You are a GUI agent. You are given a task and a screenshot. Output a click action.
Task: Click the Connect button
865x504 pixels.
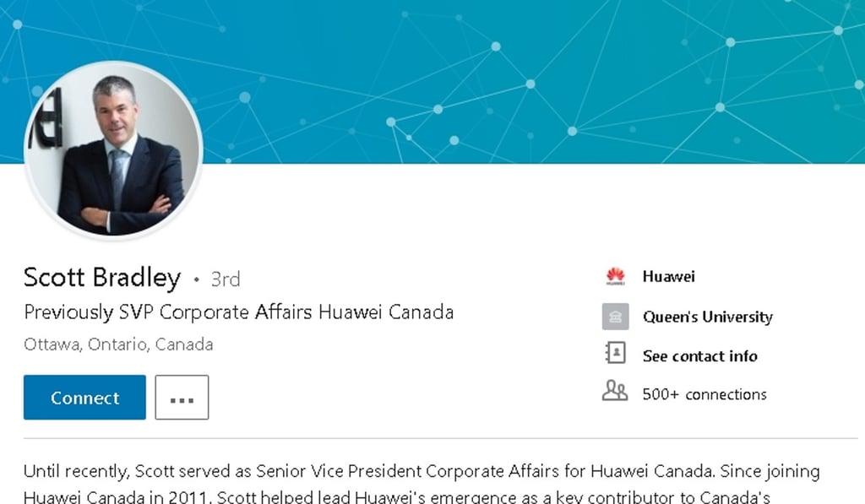(x=84, y=397)
